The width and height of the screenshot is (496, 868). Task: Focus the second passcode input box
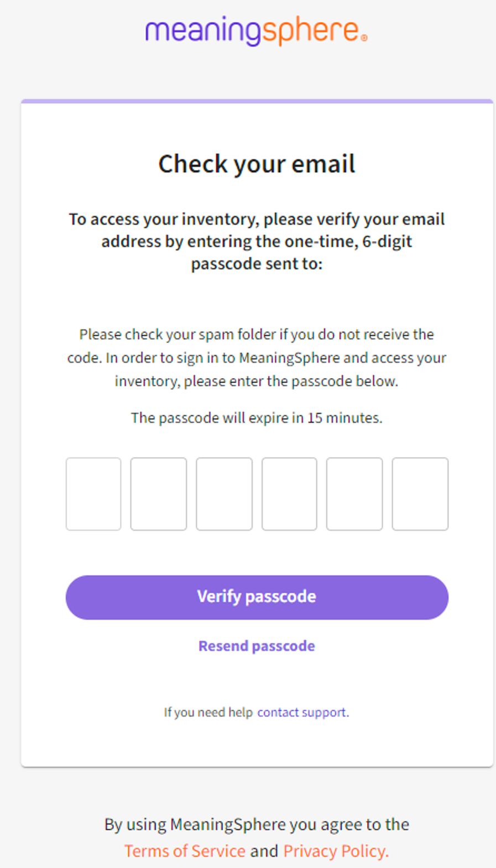(x=158, y=494)
